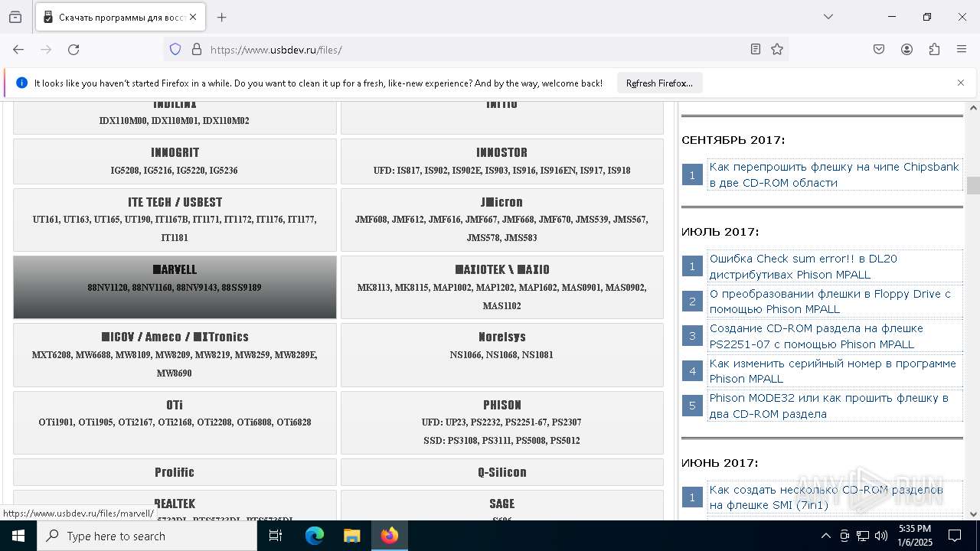Click scrollbar down arrow
Viewport: 980px width, 551px height.
[x=973, y=514]
